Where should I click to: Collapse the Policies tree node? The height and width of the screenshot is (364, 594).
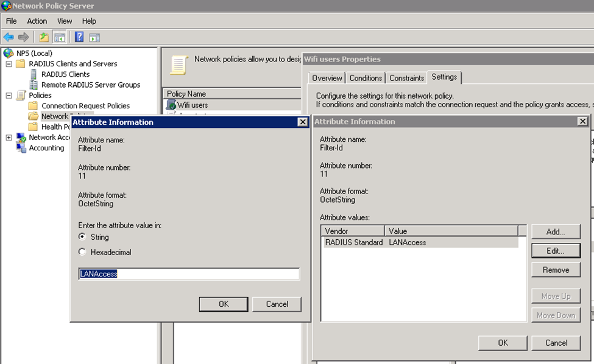coord(8,95)
